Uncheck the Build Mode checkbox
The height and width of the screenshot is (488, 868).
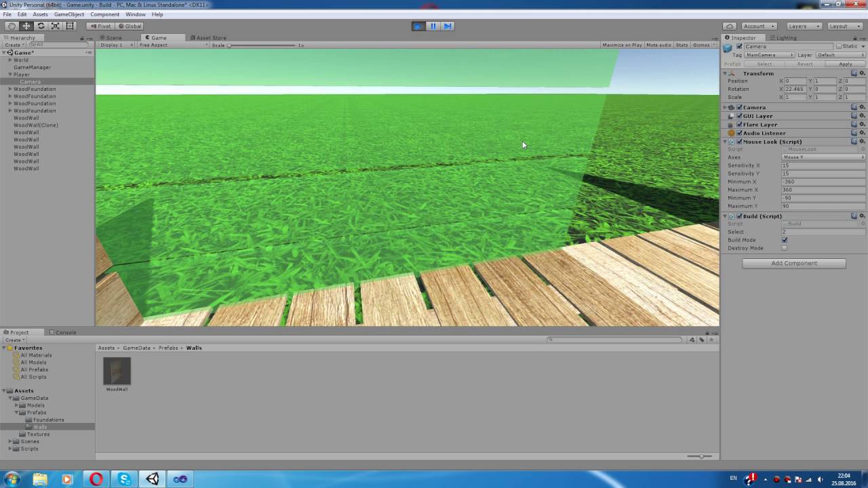[785, 240]
